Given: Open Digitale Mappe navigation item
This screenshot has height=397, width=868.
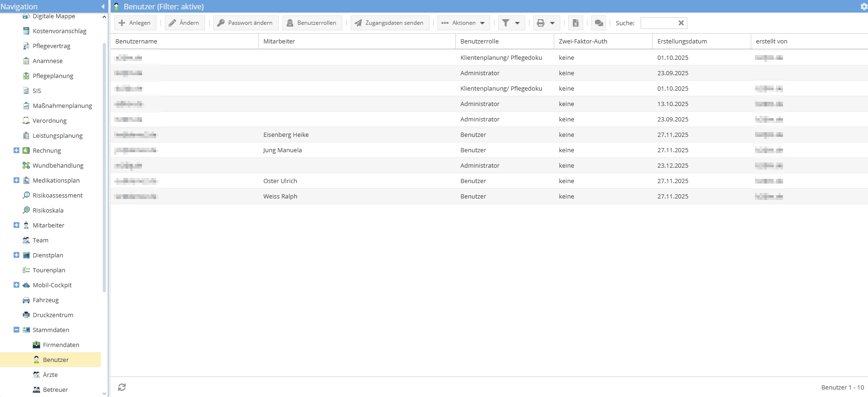Looking at the screenshot, I should [54, 16].
